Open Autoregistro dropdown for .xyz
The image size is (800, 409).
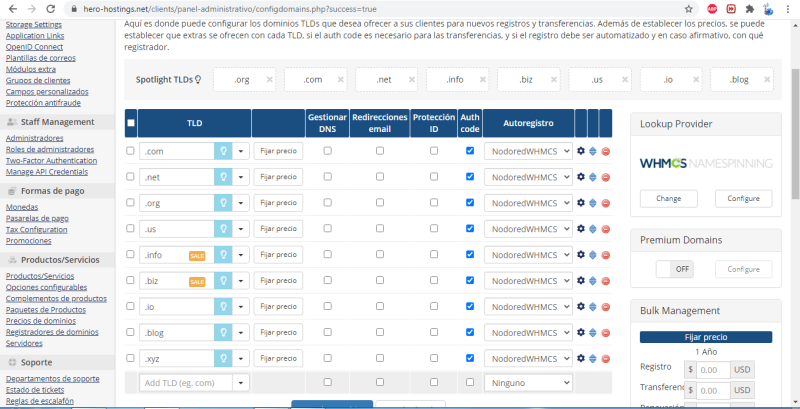[528, 358]
